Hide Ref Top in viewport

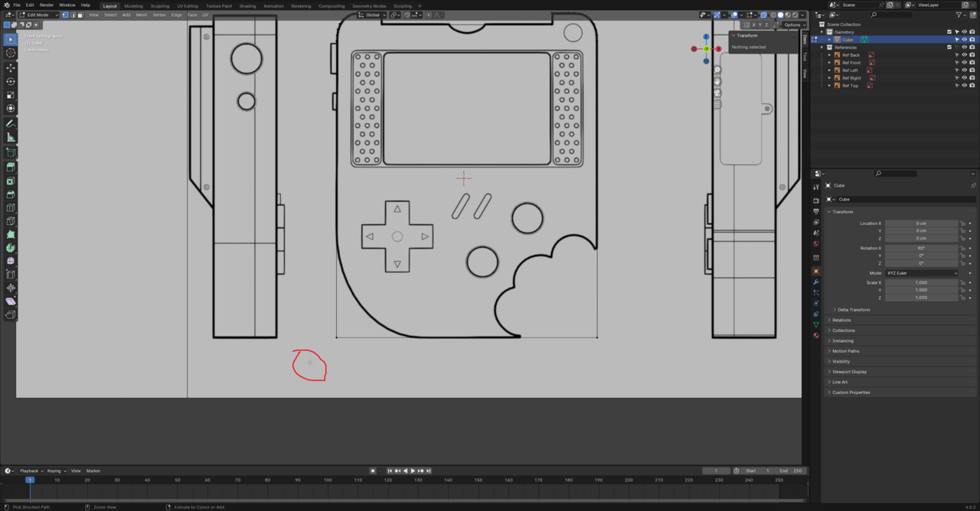click(x=964, y=86)
